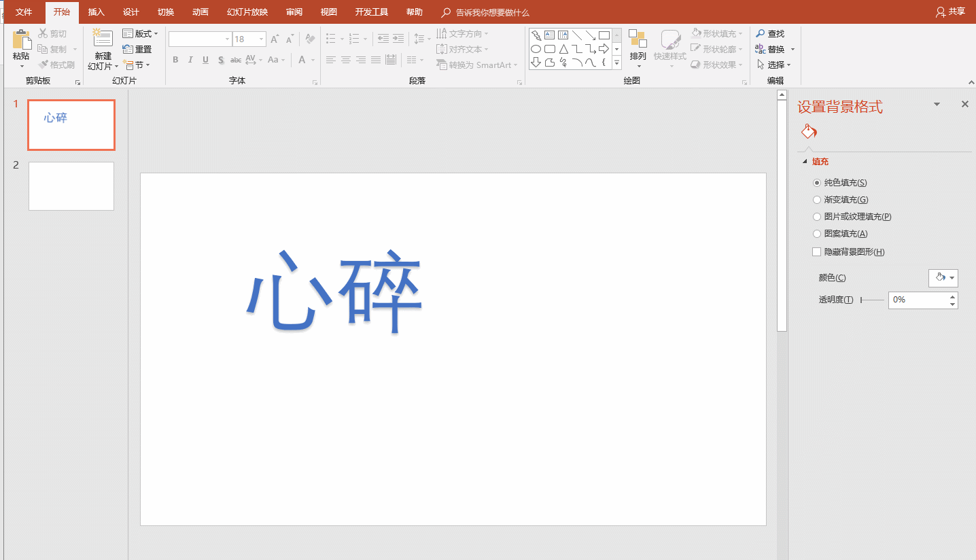Click the Paste (粘贴) icon
Screen dimensions: 976x560
point(21,41)
